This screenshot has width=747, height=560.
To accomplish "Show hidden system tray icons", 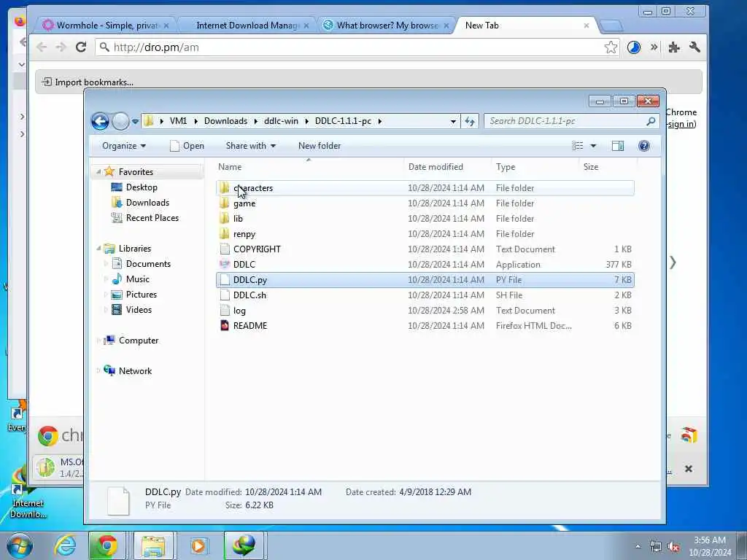I will pos(638,546).
